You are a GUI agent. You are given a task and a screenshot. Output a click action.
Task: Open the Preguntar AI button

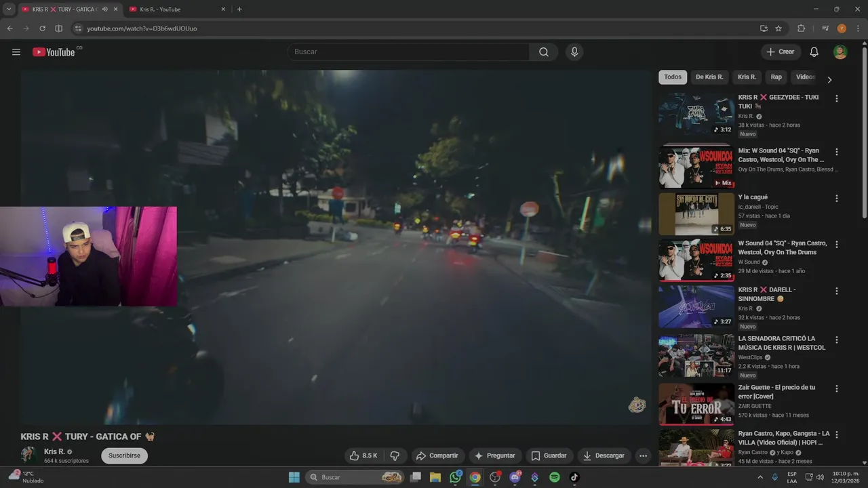(x=495, y=455)
